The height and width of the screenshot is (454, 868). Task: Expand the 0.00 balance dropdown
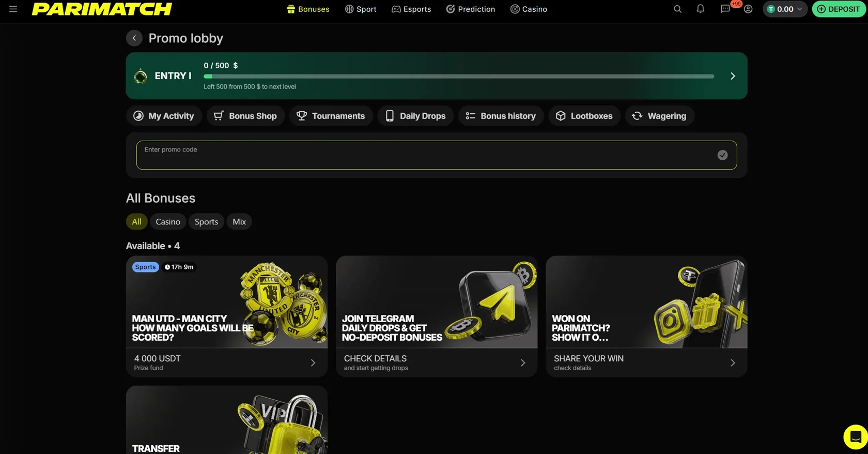[x=785, y=9]
